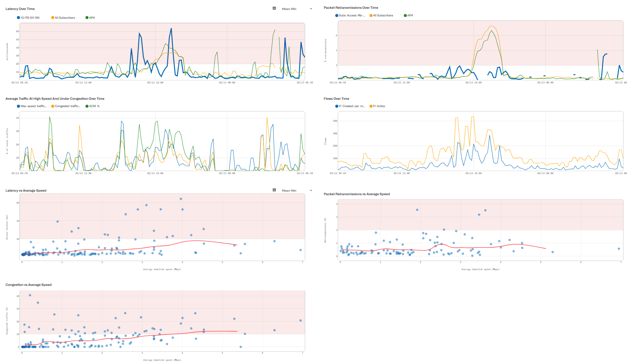Click orange dot beside Fl Active legend
The image size is (627, 364).
pyautogui.click(x=371, y=106)
